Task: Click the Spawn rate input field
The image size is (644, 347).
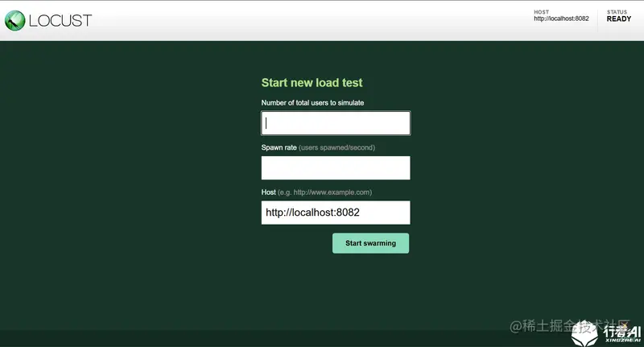Action: click(336, 167)
